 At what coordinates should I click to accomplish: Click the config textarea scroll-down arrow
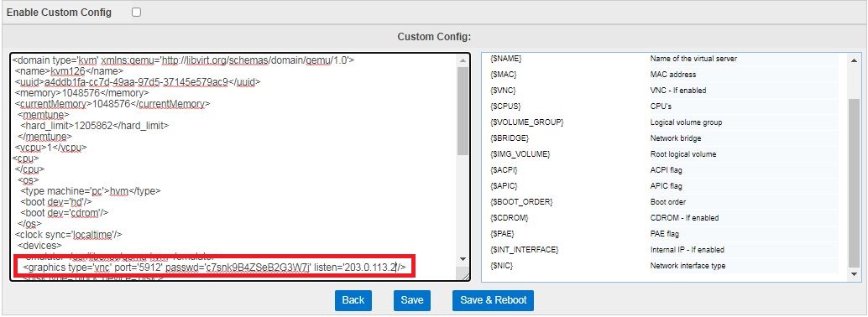pos(463,259)
